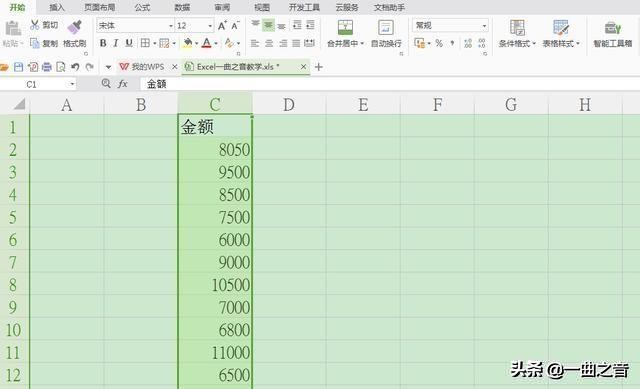Open Table Style (表格样式) icon
The height and width of the screenshot is (389, 640).
(561, 27)
